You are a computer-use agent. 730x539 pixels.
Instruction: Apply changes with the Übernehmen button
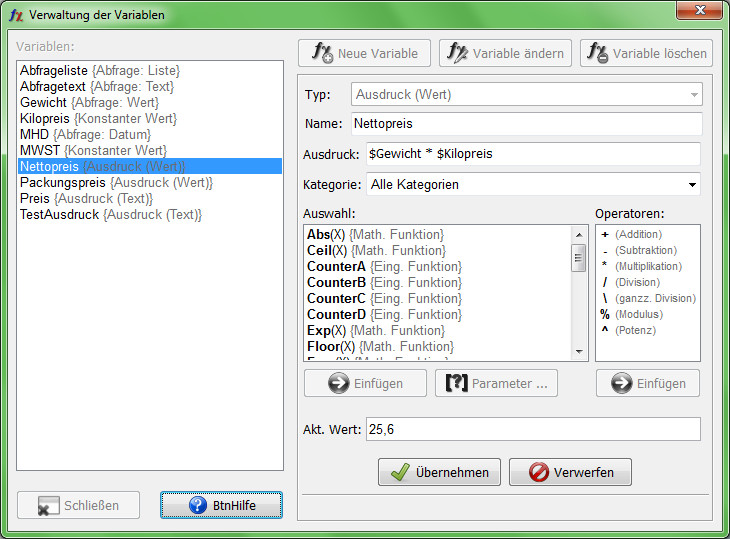pos(439,472)
